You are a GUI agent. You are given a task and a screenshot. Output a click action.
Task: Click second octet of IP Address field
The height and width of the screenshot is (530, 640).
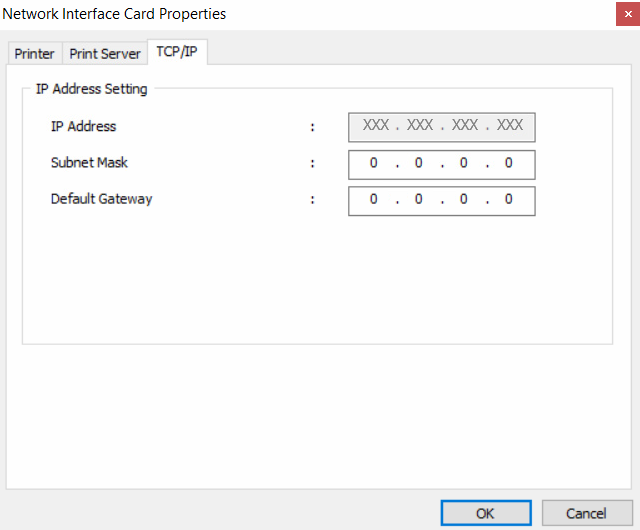(x=420, y=126)
